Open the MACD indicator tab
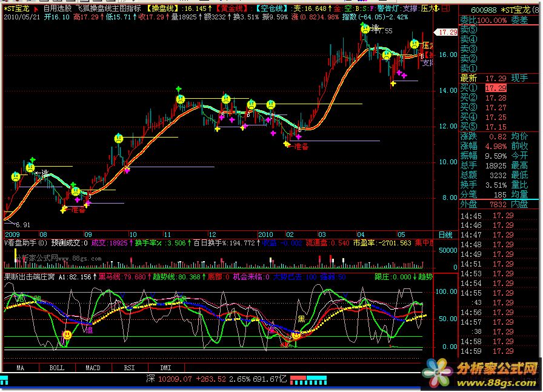 pyautogui.click(x=92, y=367)
